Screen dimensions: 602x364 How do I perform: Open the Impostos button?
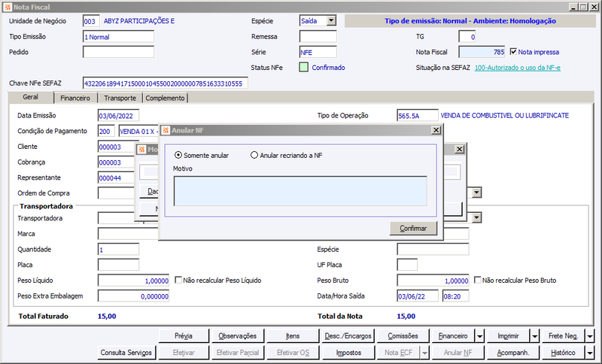(348, 352)
